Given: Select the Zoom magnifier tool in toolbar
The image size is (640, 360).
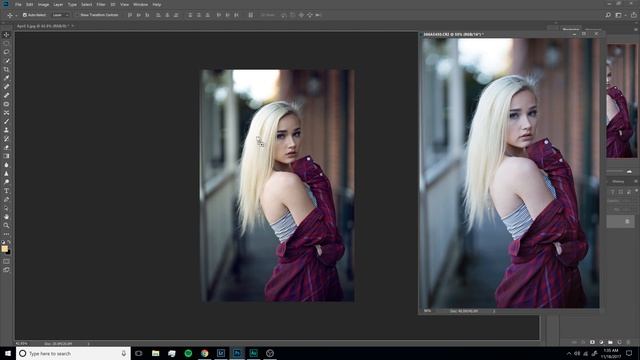Looking at the screenshot, I should (x=6, y=225).
